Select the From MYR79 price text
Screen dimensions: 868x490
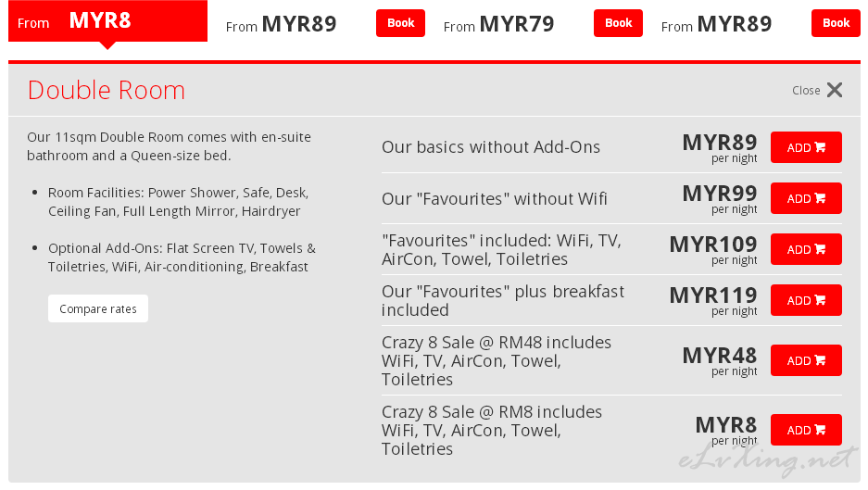pyautogui.click(x=498, y=24)
